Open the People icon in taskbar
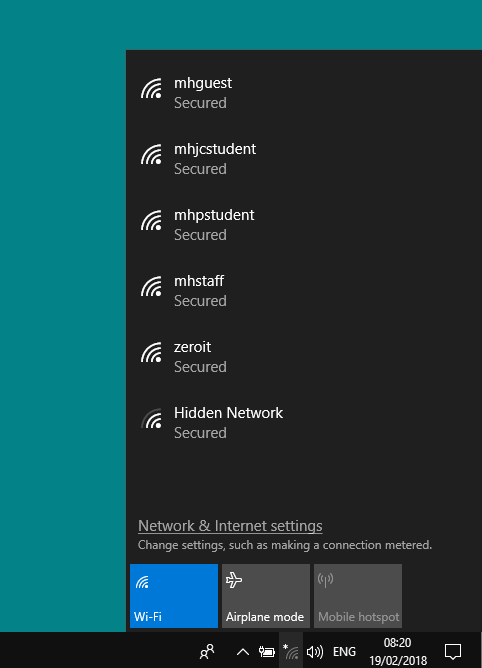482x668 pixels. click(207, 651)
